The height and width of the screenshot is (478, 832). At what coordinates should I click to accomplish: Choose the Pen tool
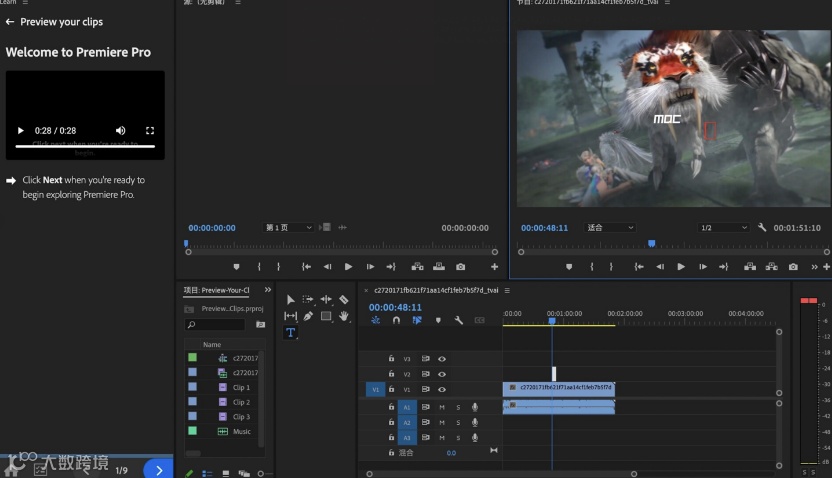pos(308,316)
